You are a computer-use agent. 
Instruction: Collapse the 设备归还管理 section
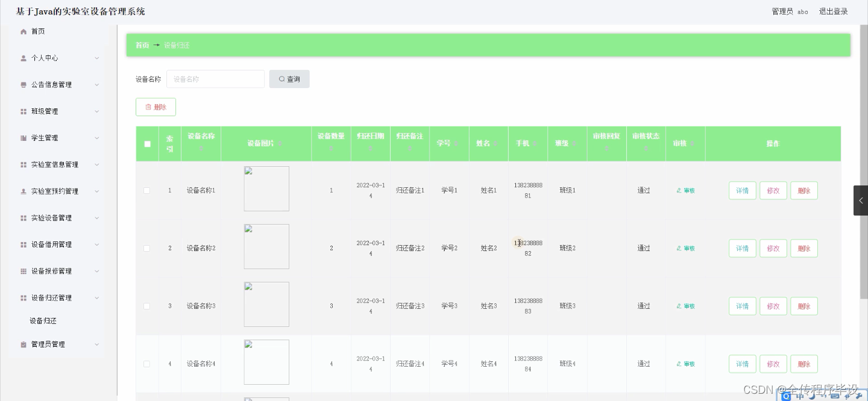(96, 297)
